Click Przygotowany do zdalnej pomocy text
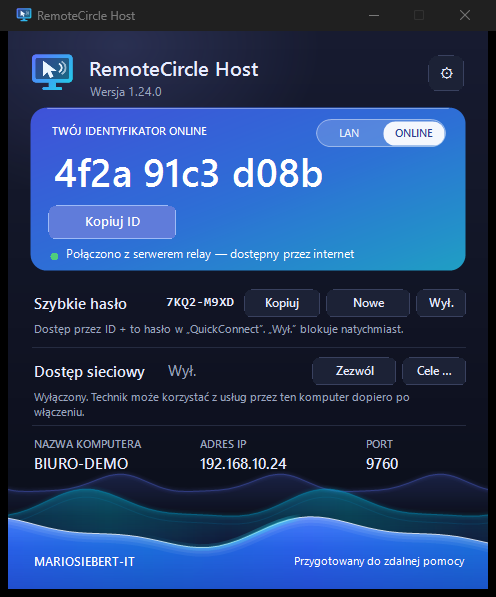The width and height of the screenshot is (496, 597). coord(379,562)
